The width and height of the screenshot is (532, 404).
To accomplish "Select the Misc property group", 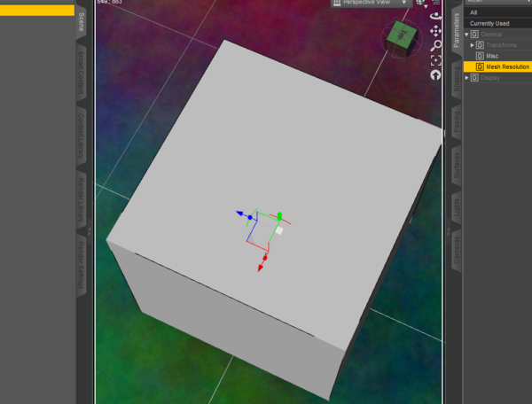I will coord(492,56).
